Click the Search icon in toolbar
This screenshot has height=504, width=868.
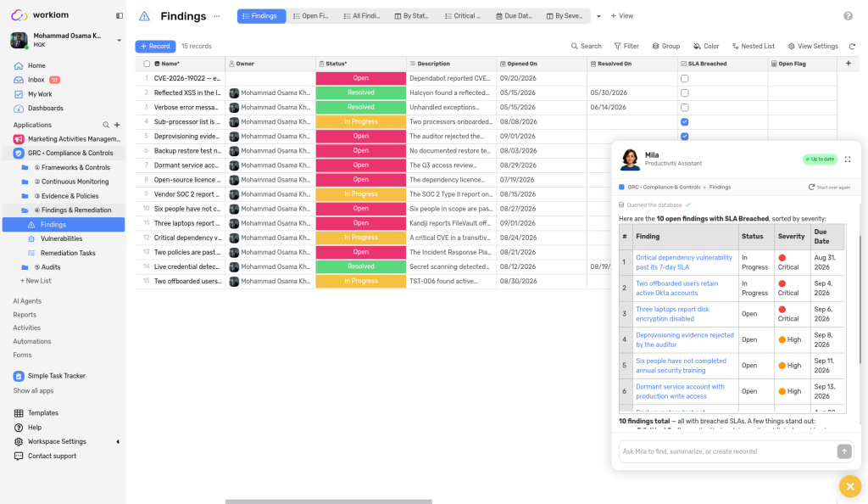(587, 46)
